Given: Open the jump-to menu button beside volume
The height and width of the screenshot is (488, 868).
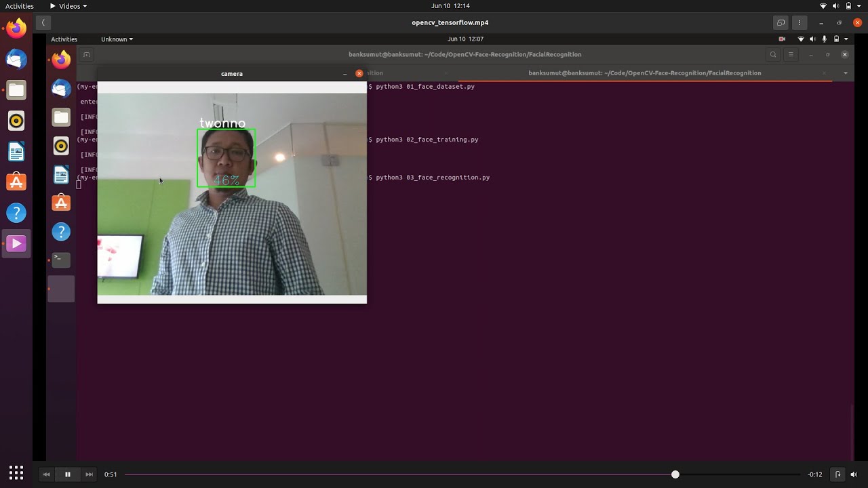Looking at the screenshot, I should pos(838,474).
